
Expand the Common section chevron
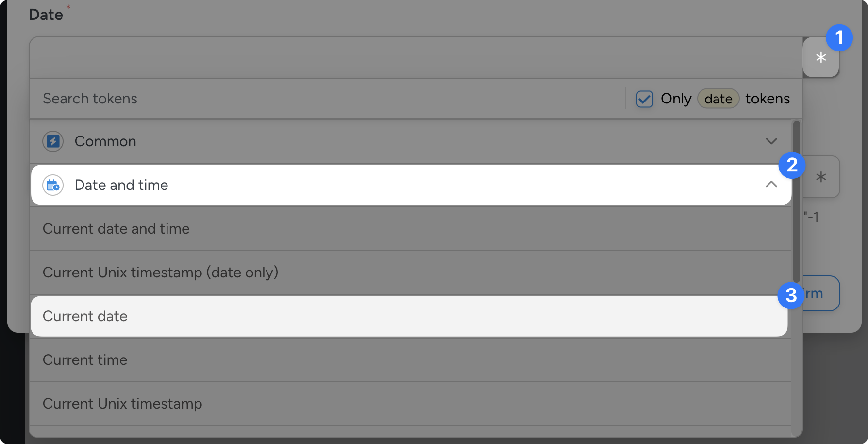(771, 141)
